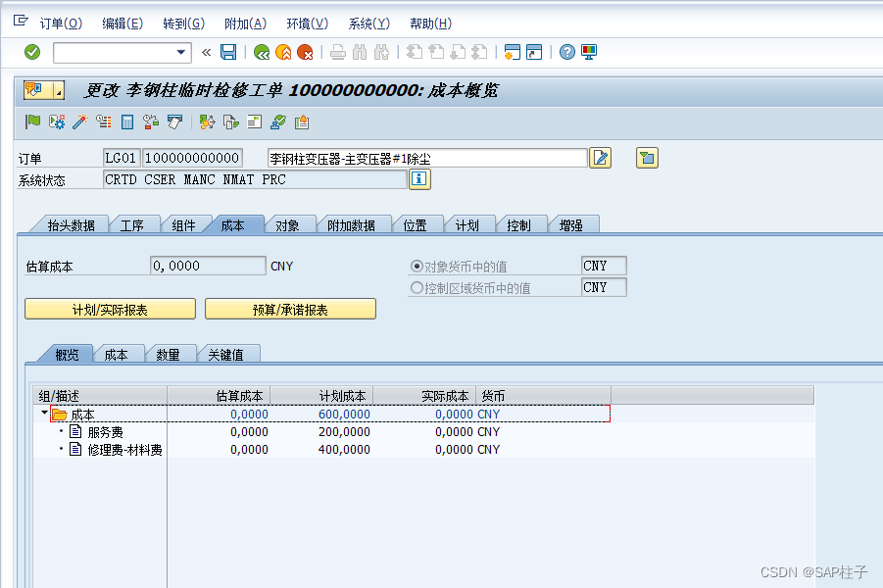Switch to the 对象 tab
The height and width of the screenshot is (588, 883).
click(287, 225)
